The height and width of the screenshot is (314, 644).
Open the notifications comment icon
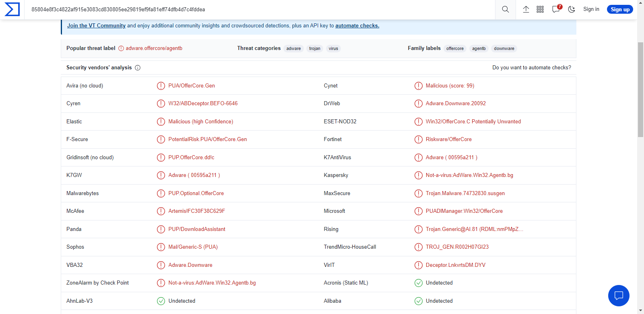coord(557,9)
